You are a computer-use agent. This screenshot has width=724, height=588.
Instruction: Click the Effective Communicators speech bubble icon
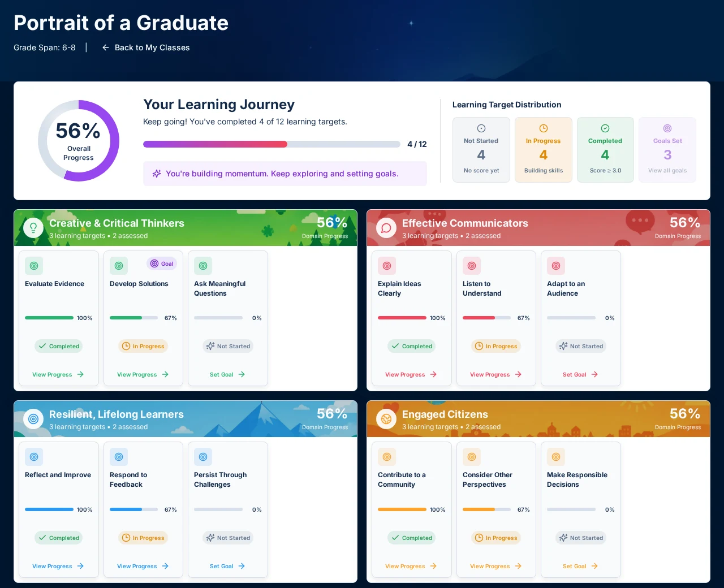click(x=386, y=228)
